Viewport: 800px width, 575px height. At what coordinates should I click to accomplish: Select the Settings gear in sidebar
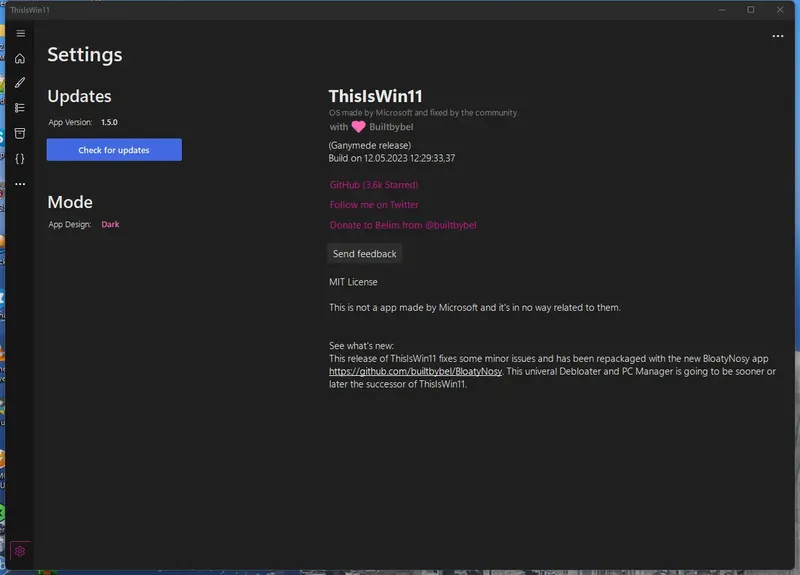click(x=20, y=551)
